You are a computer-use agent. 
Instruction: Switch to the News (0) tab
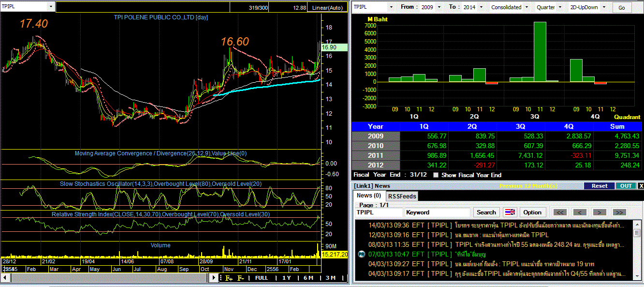click(369, 196)
